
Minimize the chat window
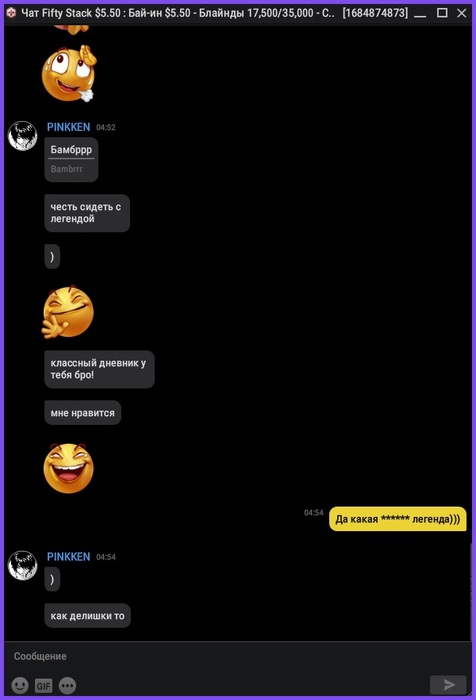pos(420,13)
